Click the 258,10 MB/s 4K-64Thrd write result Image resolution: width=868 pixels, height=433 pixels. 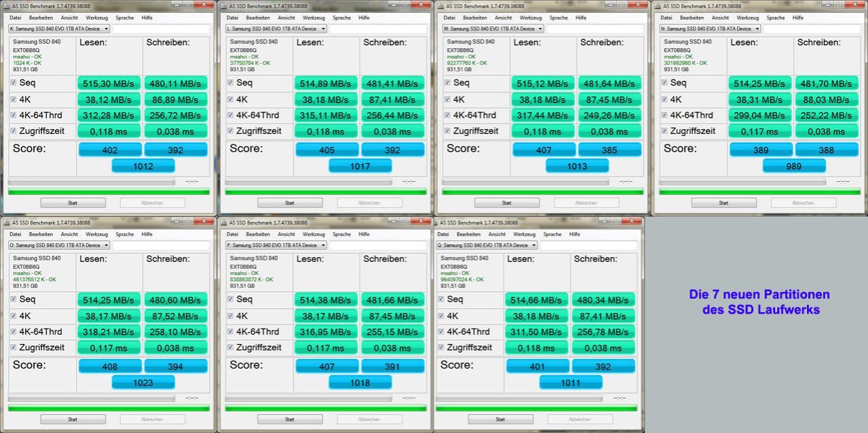click(x=176, y=332)
